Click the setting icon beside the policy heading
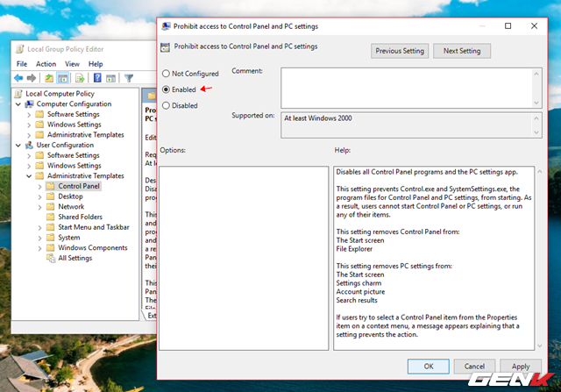 click(166, 47)
